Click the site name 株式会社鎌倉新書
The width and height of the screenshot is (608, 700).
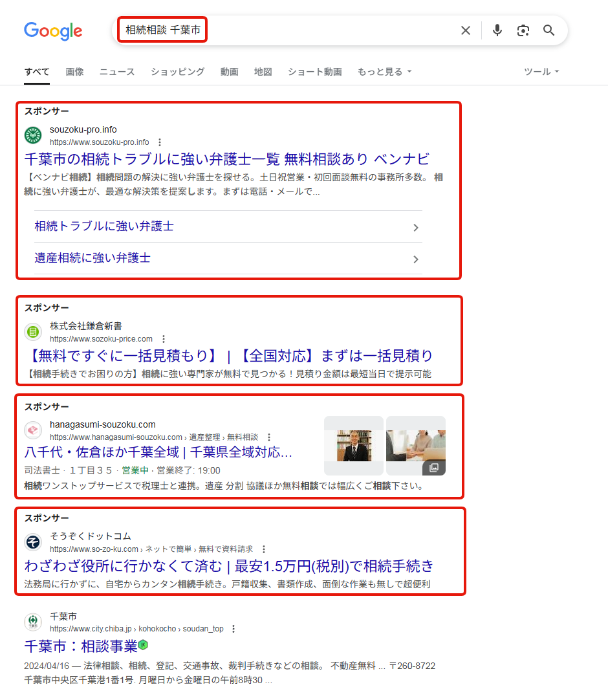click(86, 326)
